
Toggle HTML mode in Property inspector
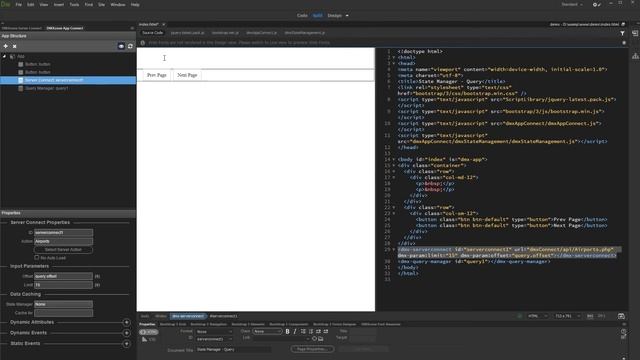click(149, 332)
